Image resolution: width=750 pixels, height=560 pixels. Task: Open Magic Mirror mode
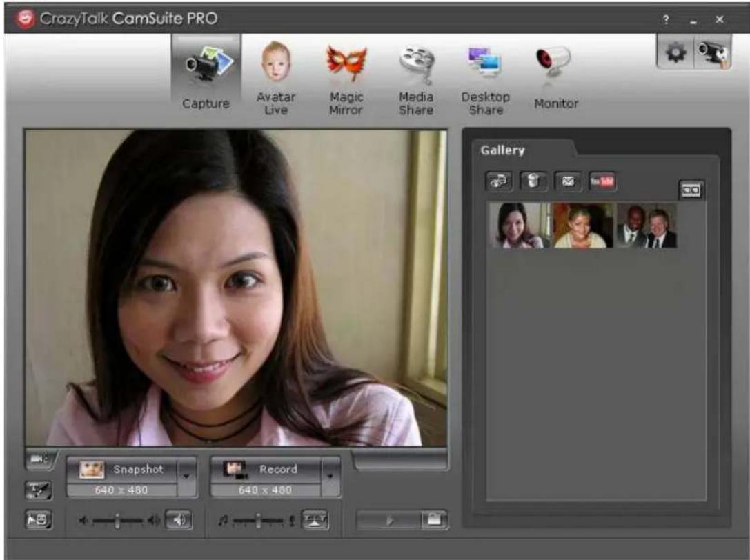pyautogui.click(x=346, y=79)
